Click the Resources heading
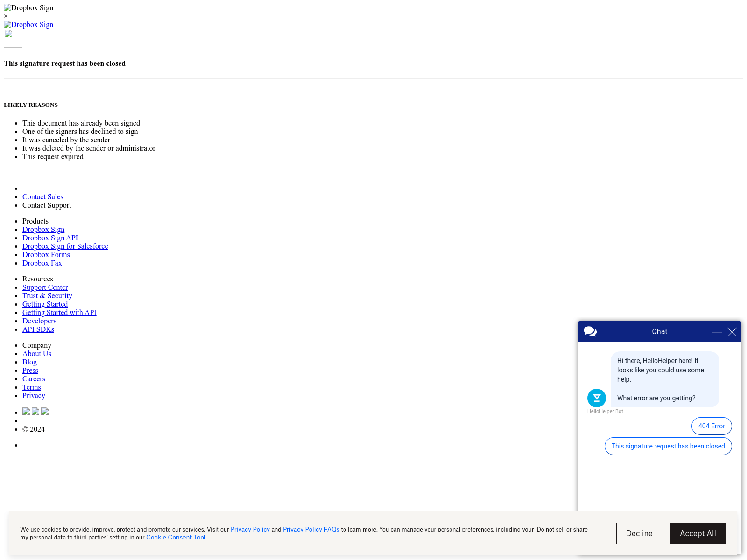The image size is (747, 560). click(38, 279)
